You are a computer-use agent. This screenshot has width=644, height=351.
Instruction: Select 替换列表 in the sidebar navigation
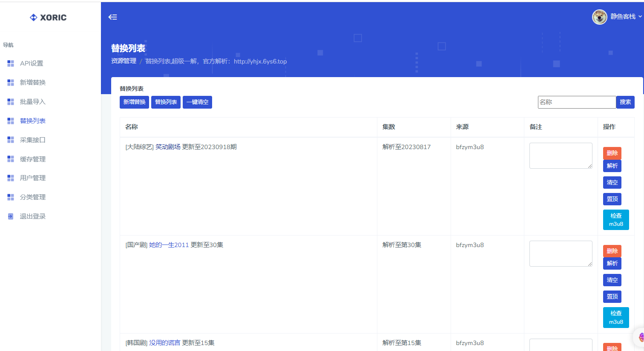[x=32, y=121]
